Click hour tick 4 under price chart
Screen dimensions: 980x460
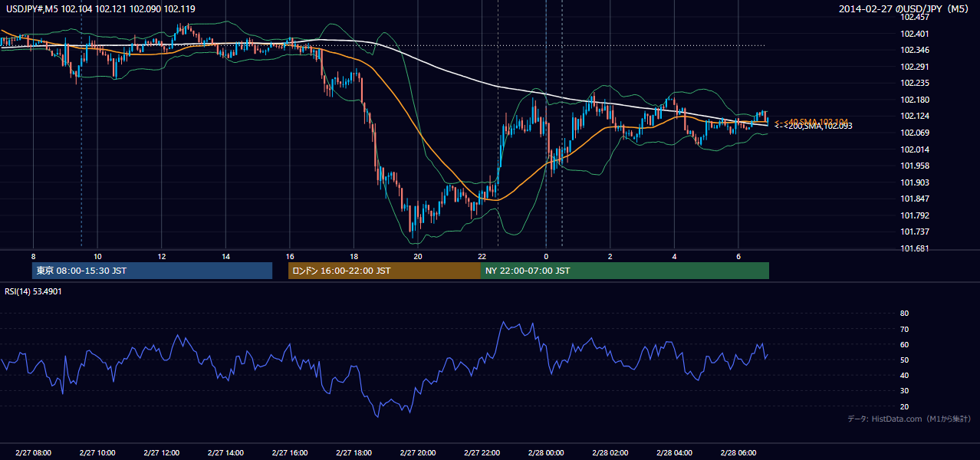coord(674,256)
